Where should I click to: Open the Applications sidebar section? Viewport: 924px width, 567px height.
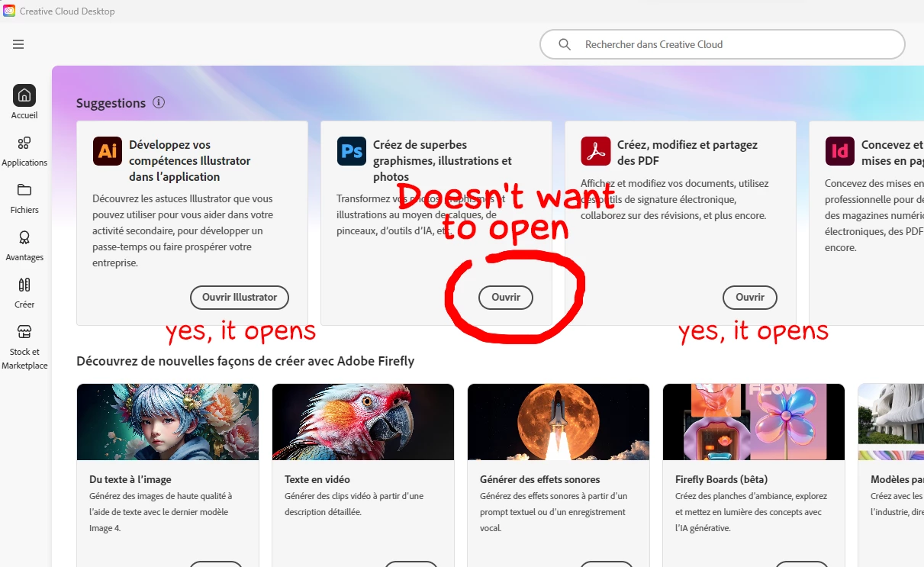[x=24, y=150]
